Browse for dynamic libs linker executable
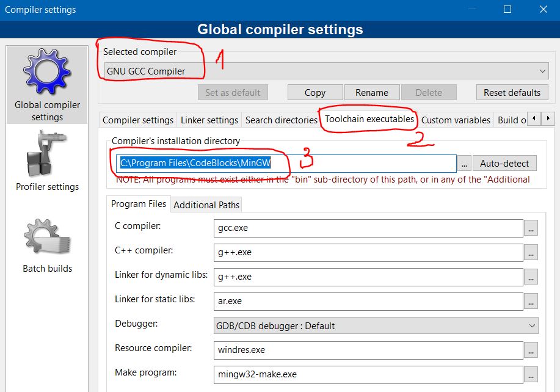This screenshot has height=392, width=560. (531, 277)
